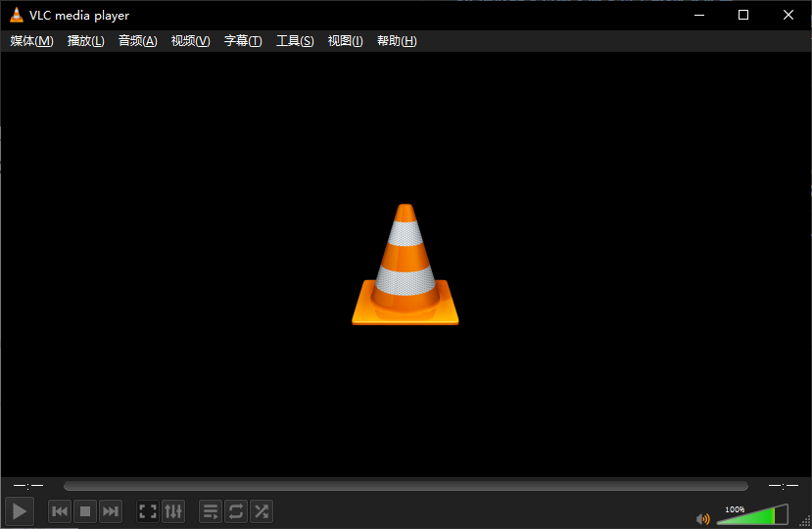Screen dimensions: 812x529
Task: Toggle shuffle random playback
Action: (262, 511)
